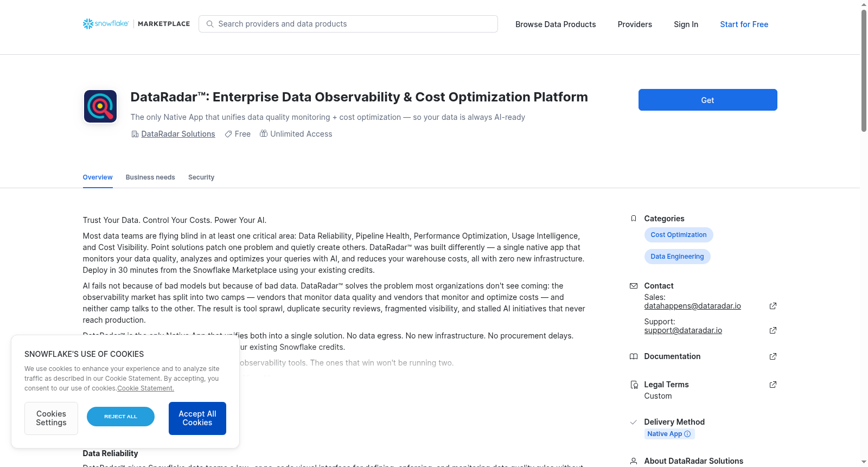Click the search magnifier icon
Image resolution: width=868 pixels, height=467 pixels.
210,24
